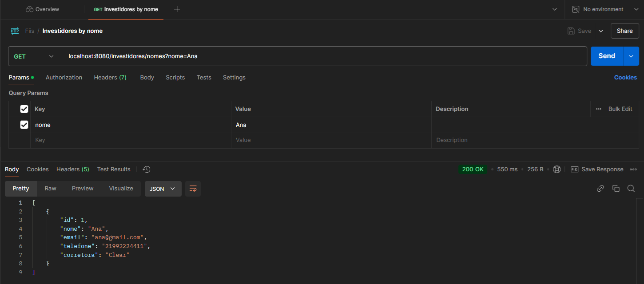Click Bulk Edit
The image size is (644, 284).
[x=620, y=109]
